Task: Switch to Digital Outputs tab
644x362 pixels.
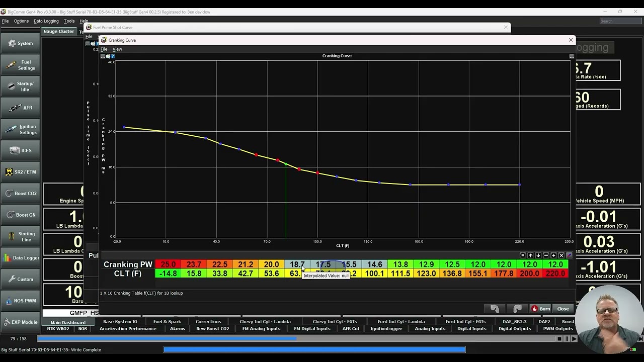Action: point(515,329)
